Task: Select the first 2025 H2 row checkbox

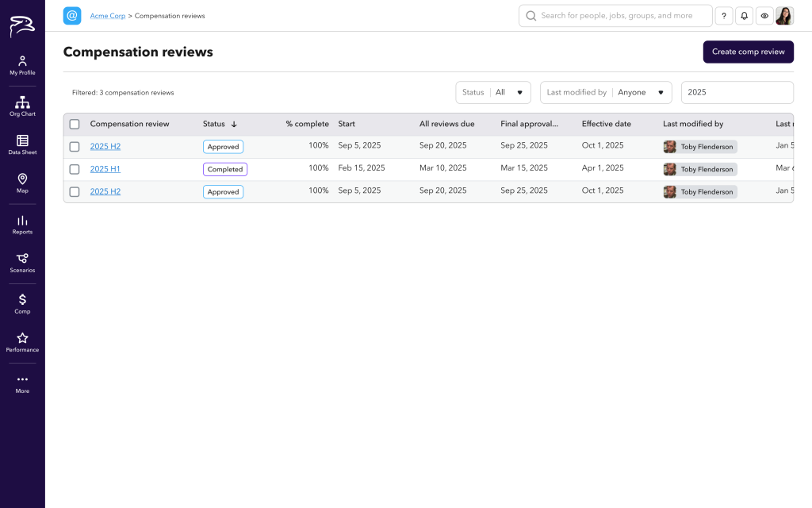Action: [75, 147]
